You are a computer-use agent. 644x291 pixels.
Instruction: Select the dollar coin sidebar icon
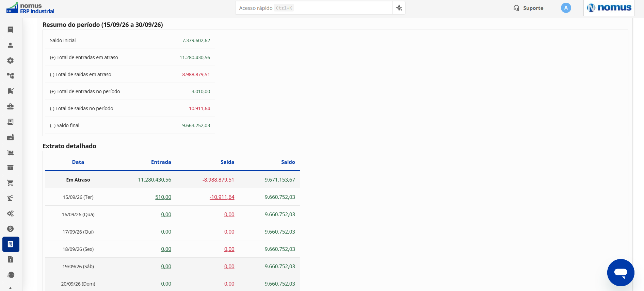(11, 229)
